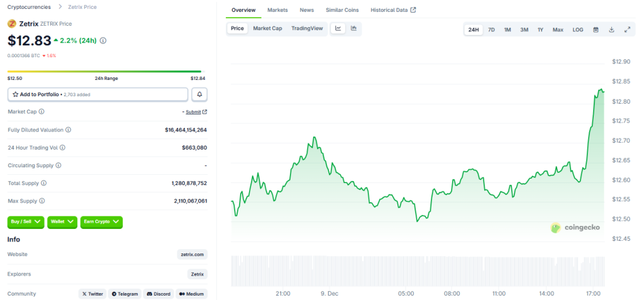This screenshot has width=644, height=300.
Task: Switch to the line chart icon
Action: click(x=338, y=28)
